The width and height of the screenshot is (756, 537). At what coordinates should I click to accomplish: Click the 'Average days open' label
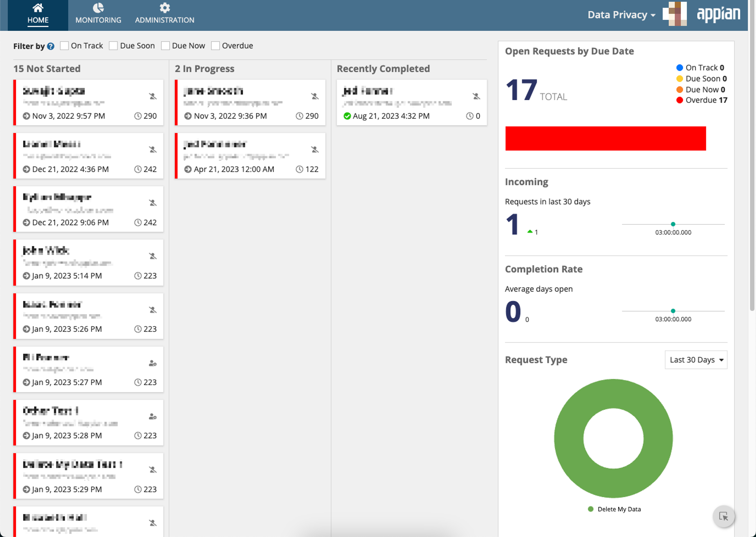tap(539, 289)
